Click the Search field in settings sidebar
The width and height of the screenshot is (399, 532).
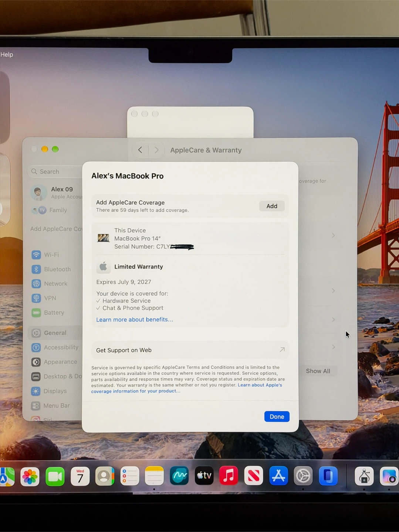click(x=55, y=171)
